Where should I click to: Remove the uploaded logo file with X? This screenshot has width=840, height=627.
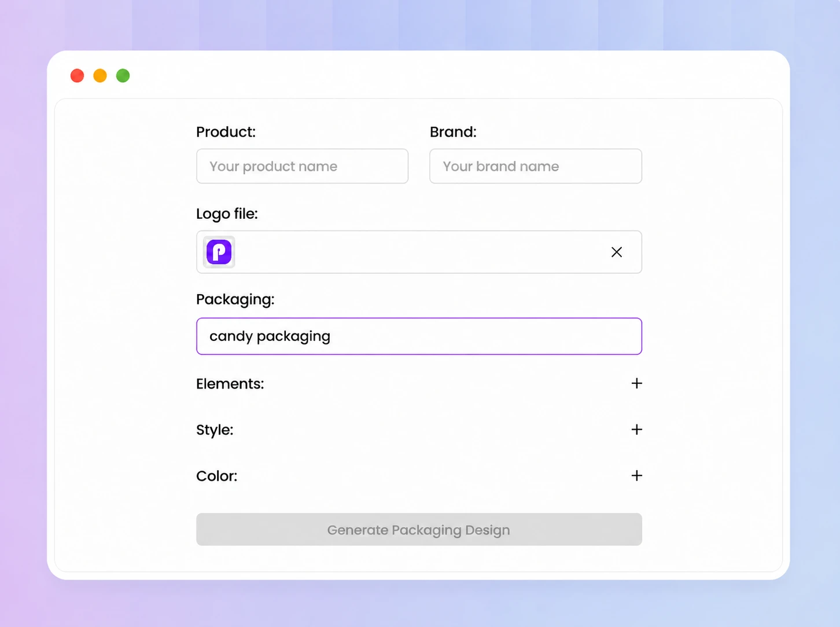click(x=617, y=252)
